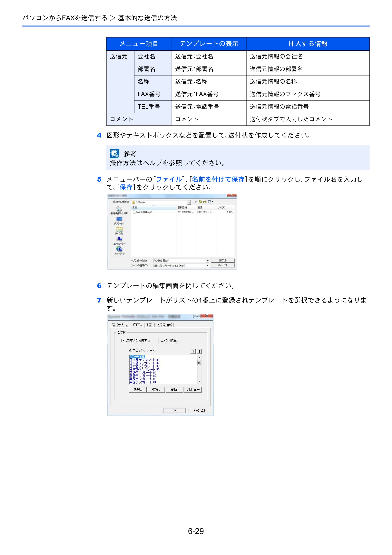Screen dimensions: 392x555
Task: Toggle 送付状を添付する checkbox
Action: pos(123,340)
